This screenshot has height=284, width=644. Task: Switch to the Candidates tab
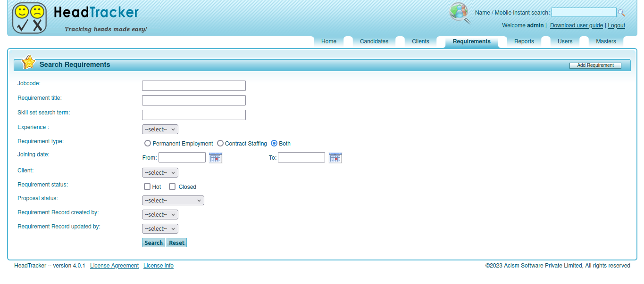pos(374,41)
